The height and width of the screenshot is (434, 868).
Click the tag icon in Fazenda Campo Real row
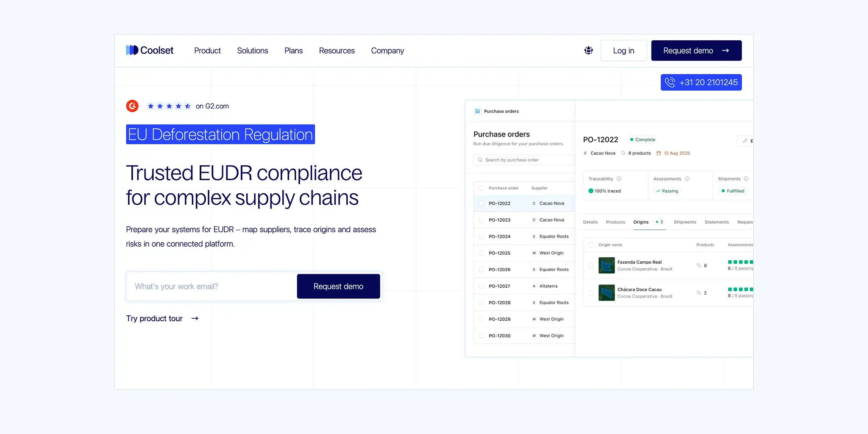pos(699,265)
